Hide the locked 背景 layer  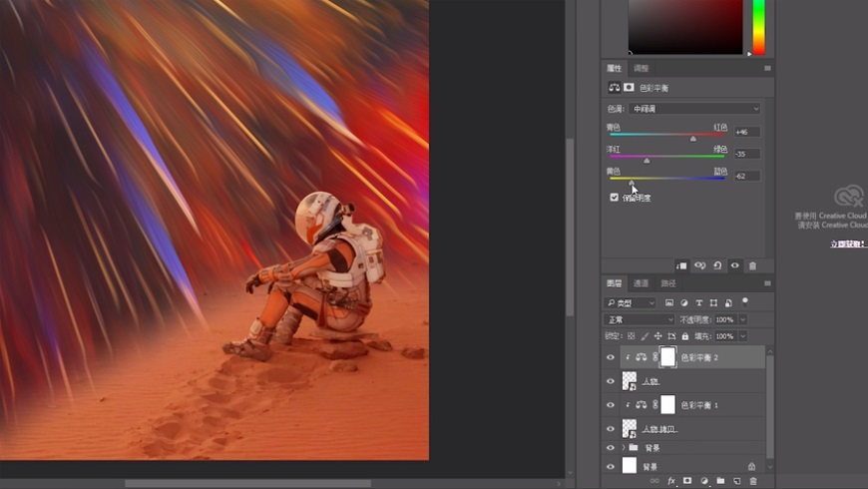tap(611, 466)
